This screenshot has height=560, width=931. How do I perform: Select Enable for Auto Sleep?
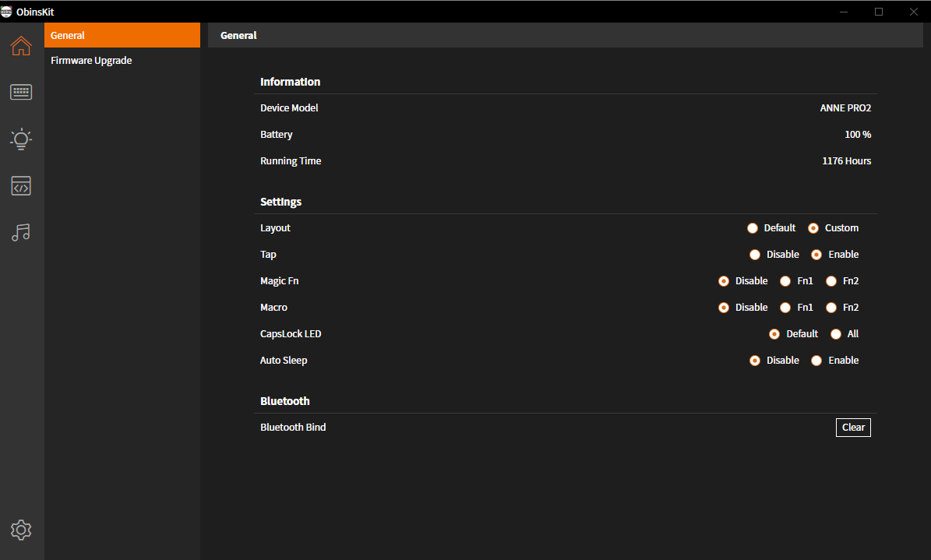816,361
